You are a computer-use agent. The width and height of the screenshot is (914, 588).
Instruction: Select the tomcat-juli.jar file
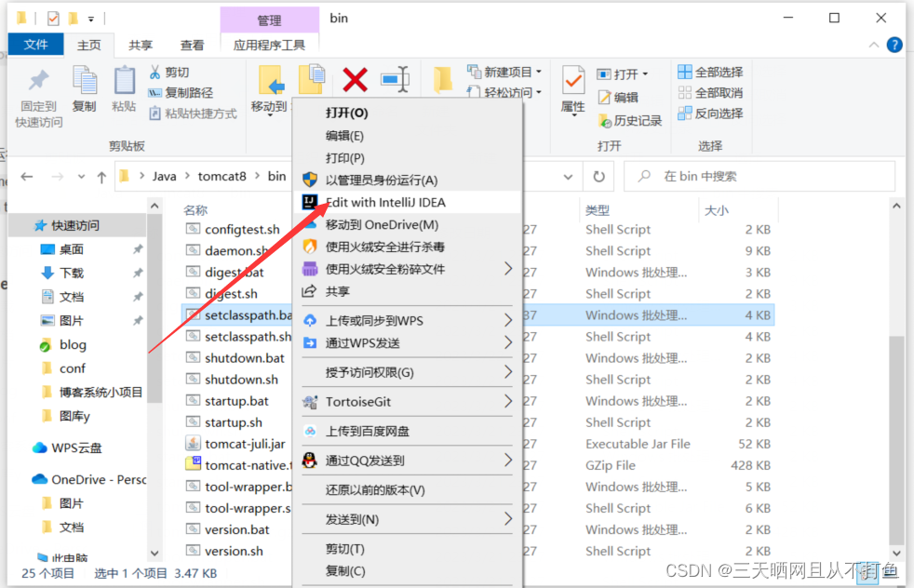pos(245,444)
